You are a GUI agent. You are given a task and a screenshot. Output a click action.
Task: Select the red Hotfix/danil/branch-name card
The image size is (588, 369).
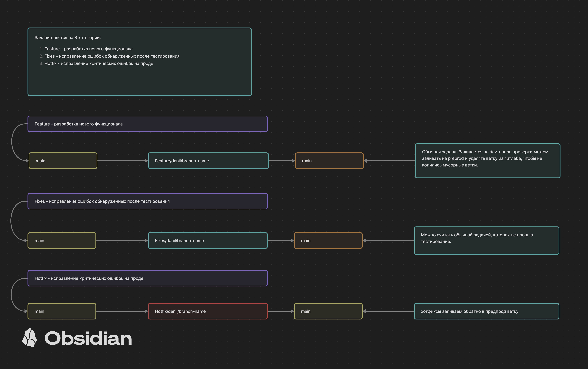(x=207, y=311)
